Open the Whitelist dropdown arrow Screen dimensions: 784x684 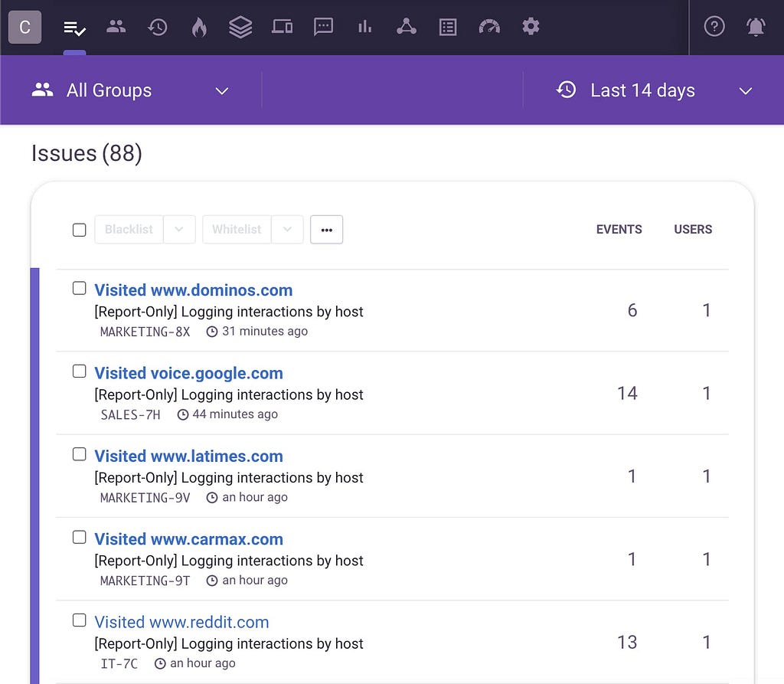288,230
